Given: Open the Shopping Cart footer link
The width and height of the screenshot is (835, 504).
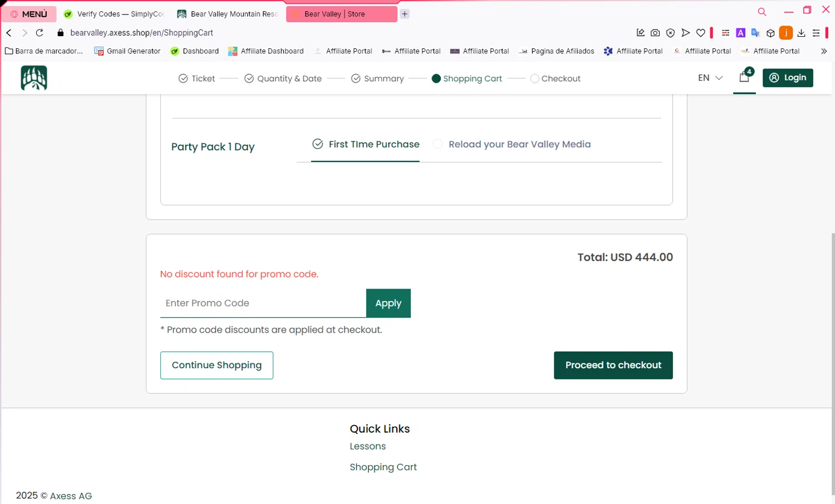Looking at the screenshot, I should point(383,467).
